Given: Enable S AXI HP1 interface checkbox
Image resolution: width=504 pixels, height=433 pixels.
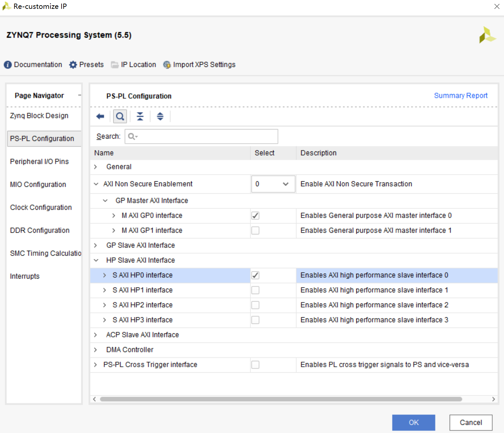Looking at the screenshot, I should (255, 290).
